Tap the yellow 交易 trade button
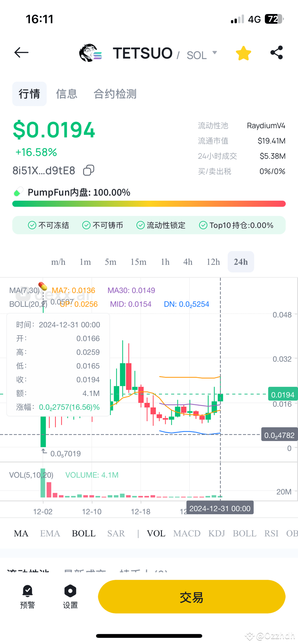Image resolution: width=298 pixels, height=644 pixels. 191,597
